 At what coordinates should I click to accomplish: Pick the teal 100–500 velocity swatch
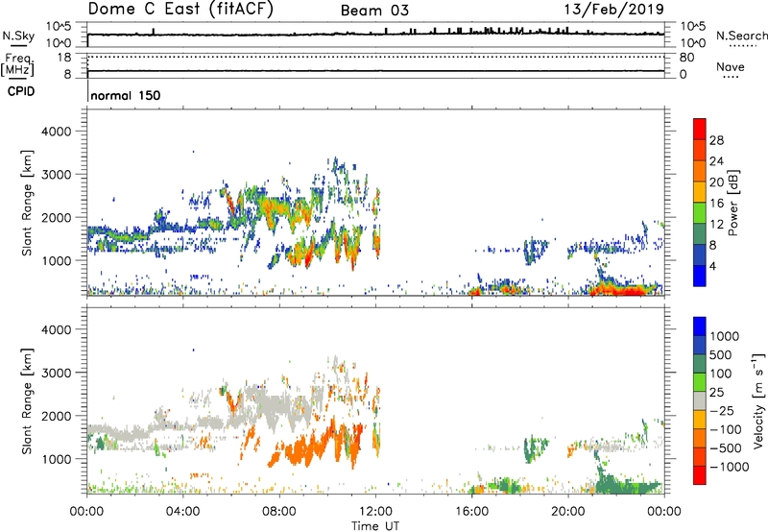click(700, 364)
